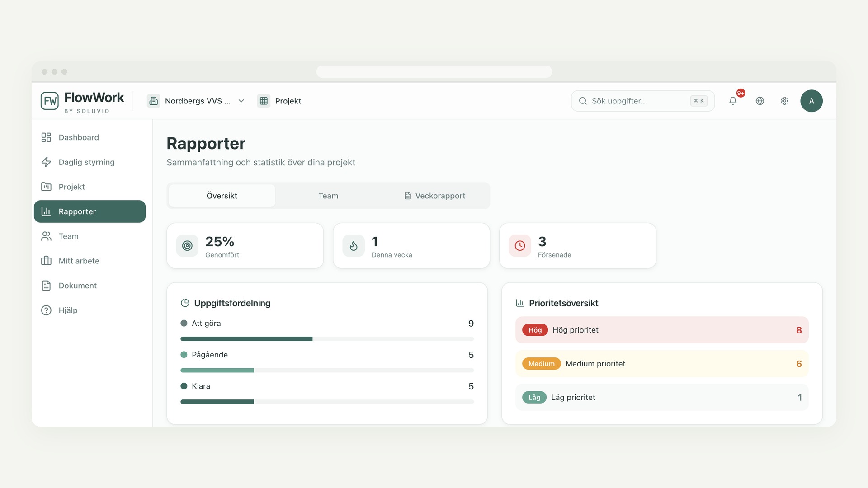
Task: Select the Hög prioritet row
Action: coord(662,330)
